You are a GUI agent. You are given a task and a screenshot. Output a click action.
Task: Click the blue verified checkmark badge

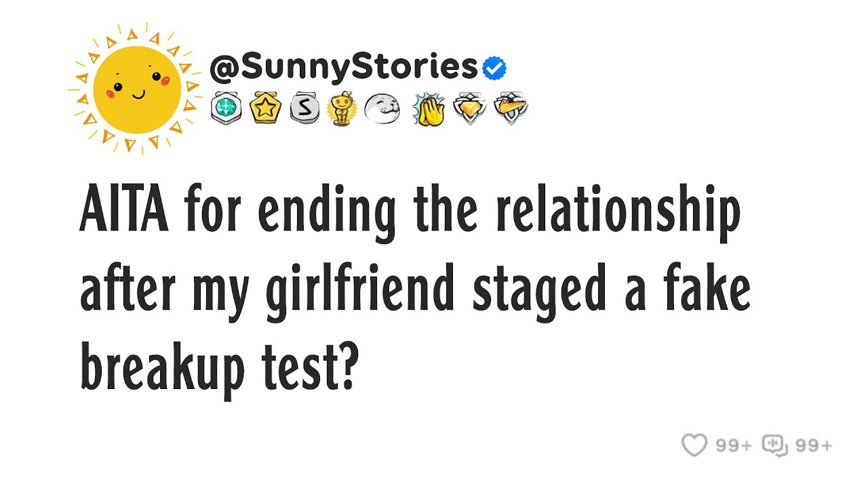494,68
